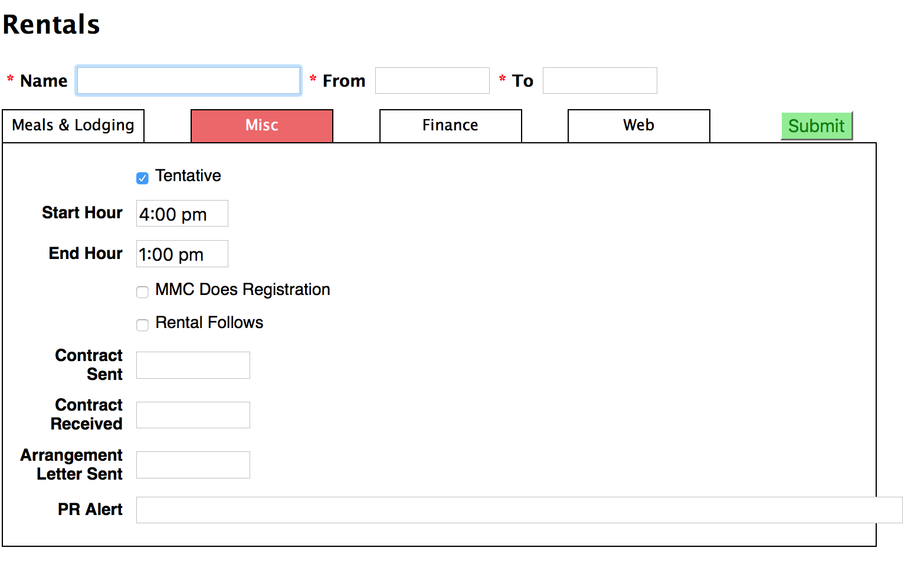Click the From date field
This screenshot has width=924, height=564.
[x=432, y=81]
